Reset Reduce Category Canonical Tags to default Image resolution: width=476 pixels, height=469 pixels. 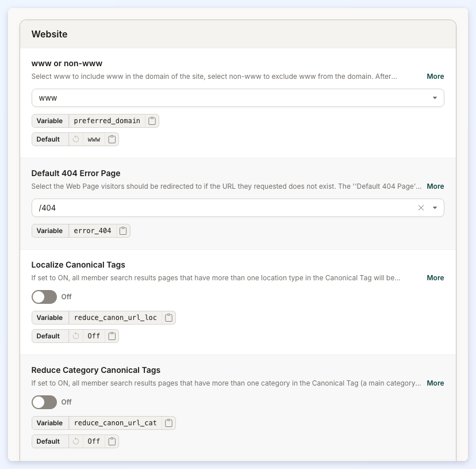tap(76, 441)
